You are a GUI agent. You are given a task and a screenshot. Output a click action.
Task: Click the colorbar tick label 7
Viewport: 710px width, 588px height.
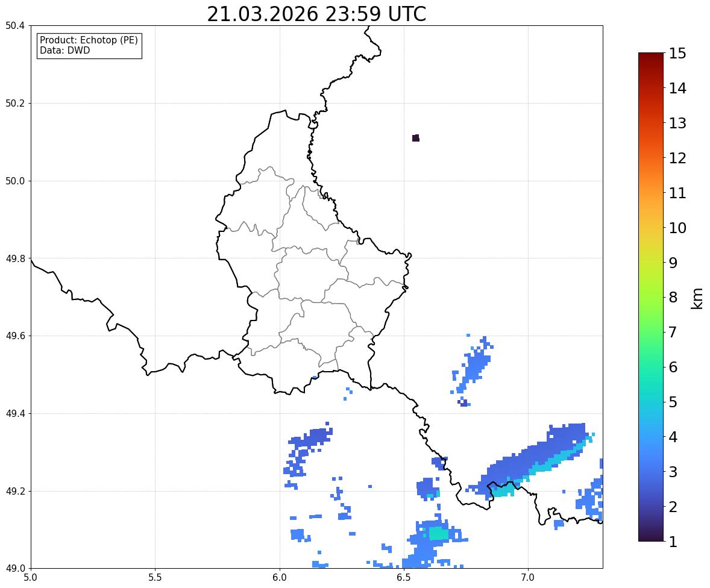(x=673, y=332)
